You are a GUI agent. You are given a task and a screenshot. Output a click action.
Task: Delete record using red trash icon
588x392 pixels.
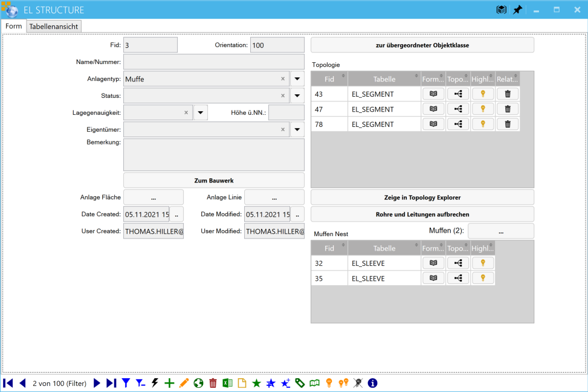point(213,383)
